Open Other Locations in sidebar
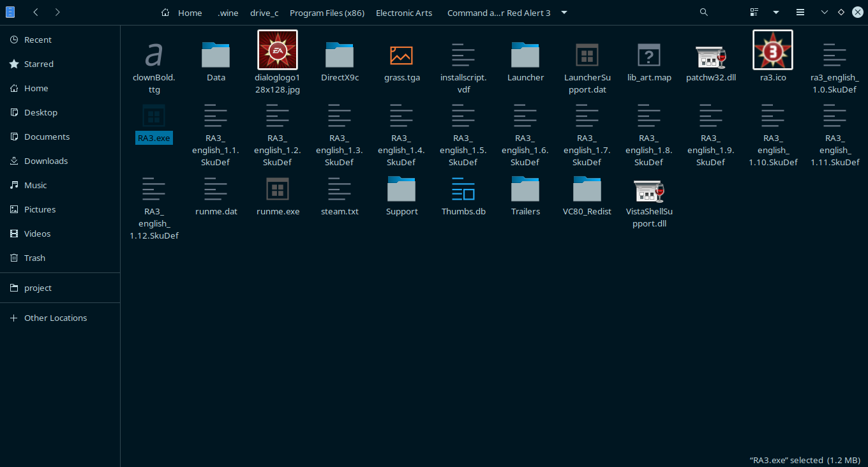The width and height of the screenshot is (868, 467). coord(60,318)
